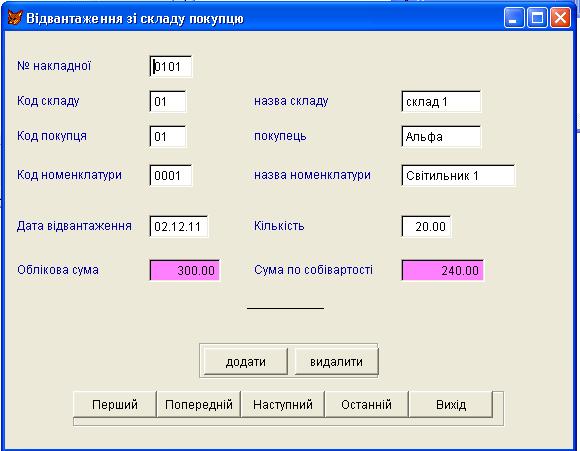Click the назва номенклатури label
The width and height of the screenshot is (580, 451).
point(312,175)
